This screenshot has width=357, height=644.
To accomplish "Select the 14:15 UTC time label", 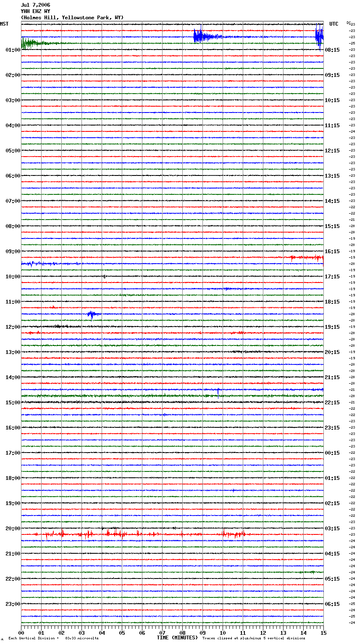I will tap(332, 201).
